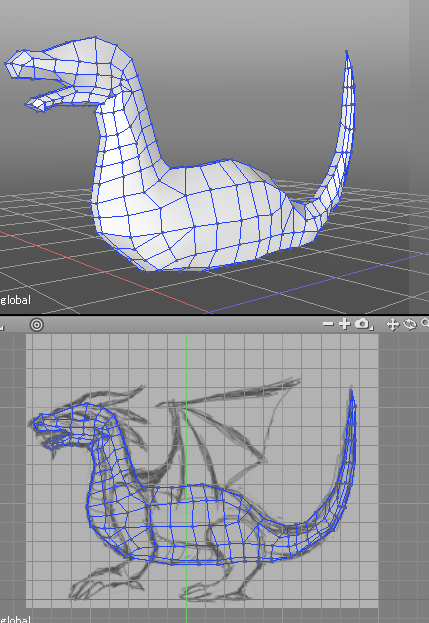429x623 pixels.
Task: Open the corner arrow menu at header's left end
Action: tap(2, 328)
